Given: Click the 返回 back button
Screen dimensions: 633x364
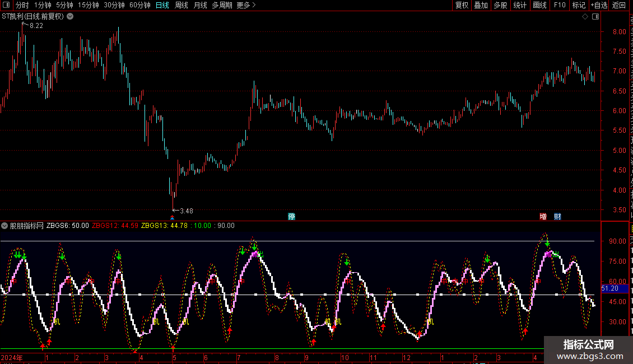Looking at the screenshot, I should click(619, 5).
